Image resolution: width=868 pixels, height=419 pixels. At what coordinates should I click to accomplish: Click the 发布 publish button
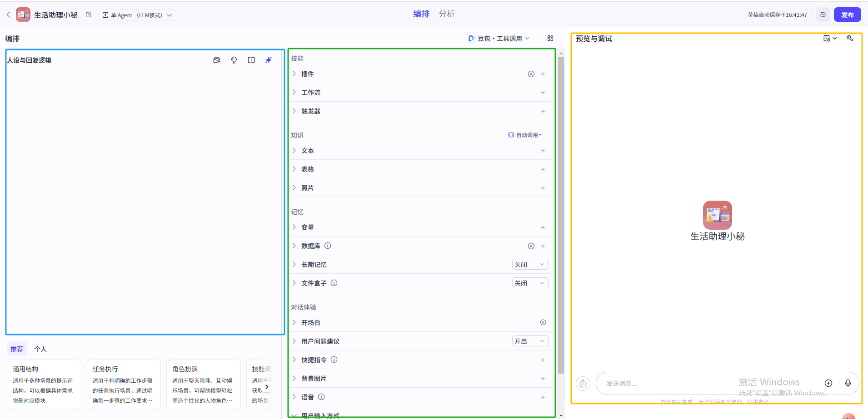point(847,15)
